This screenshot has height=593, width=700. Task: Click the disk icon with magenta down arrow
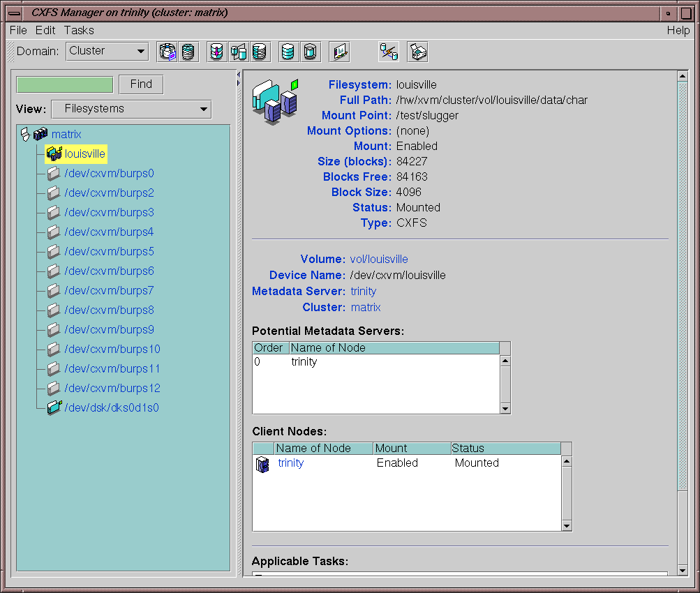(x=216, y=52)
